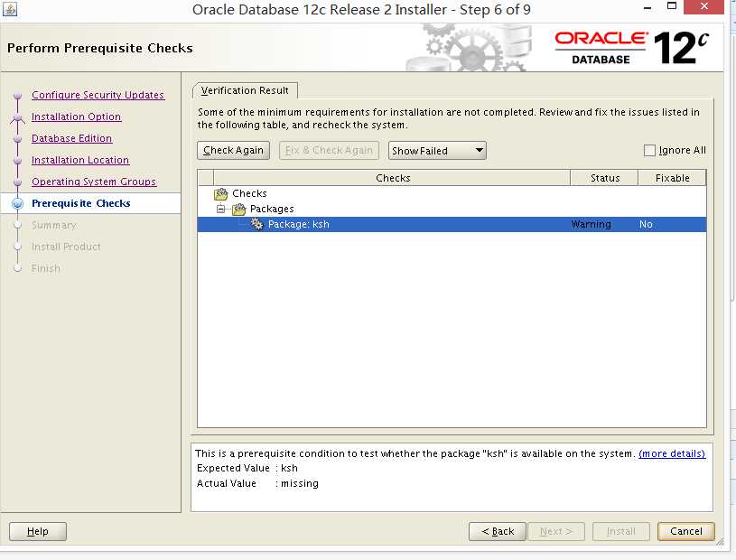The height and width of the screenshot is (560, 736).
Task: Click the Check Again button
Action: [x=233, y=150]
